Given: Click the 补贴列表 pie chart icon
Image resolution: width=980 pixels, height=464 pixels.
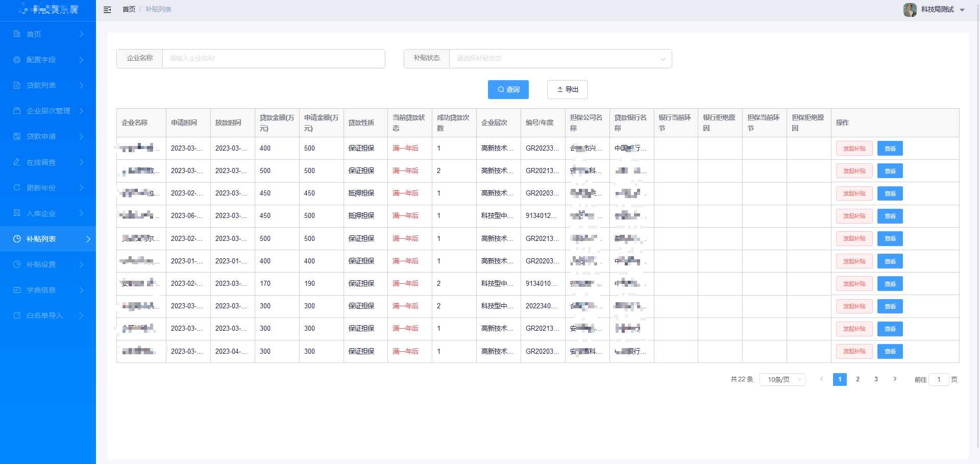Looking at the screenshot, I should (17, 239).
